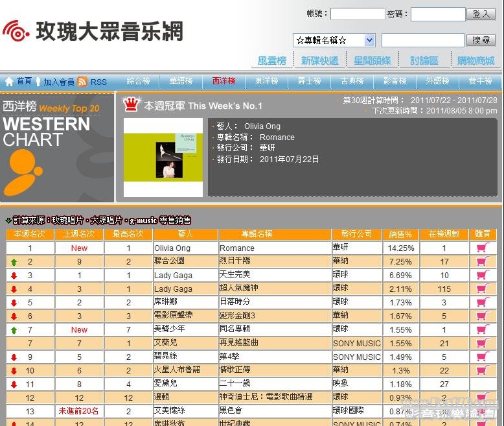Click the down arrow in 席琳娜 row
The height and width of the screenshot is (426, 504).
(14, 303)
